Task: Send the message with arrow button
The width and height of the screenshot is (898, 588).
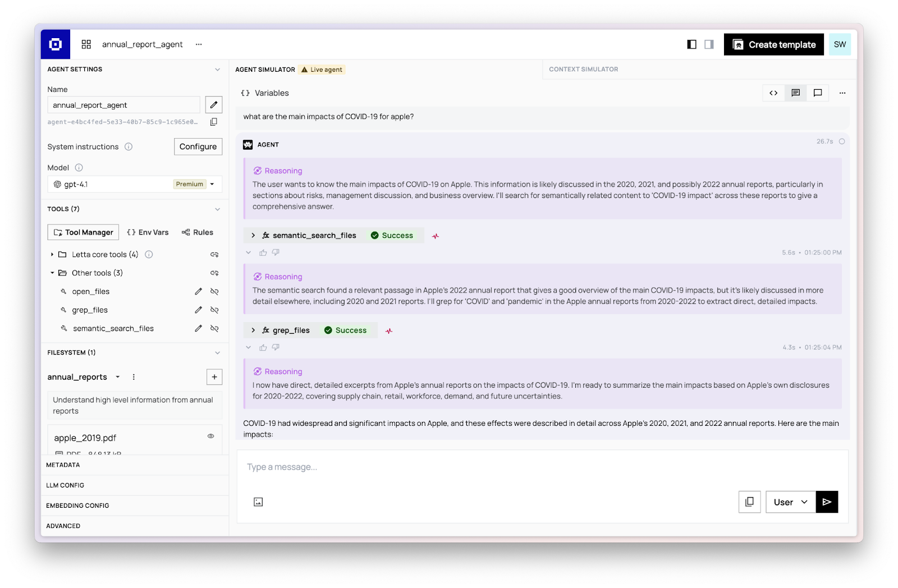Action: tap(827, 502)
